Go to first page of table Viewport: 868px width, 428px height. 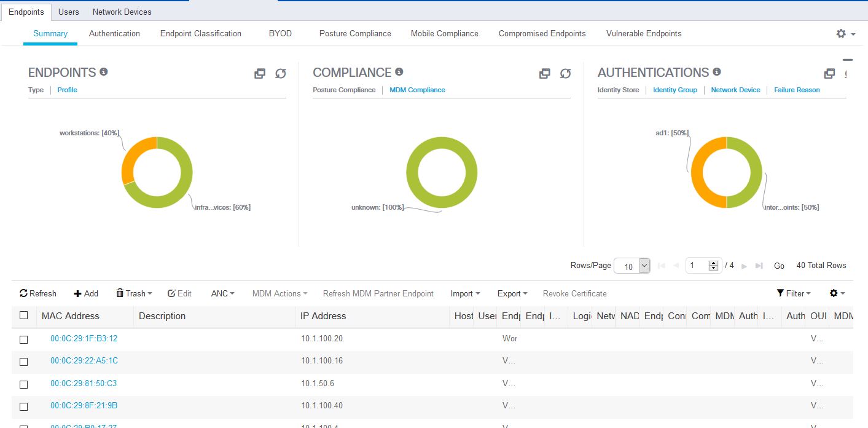pos(662,266)
